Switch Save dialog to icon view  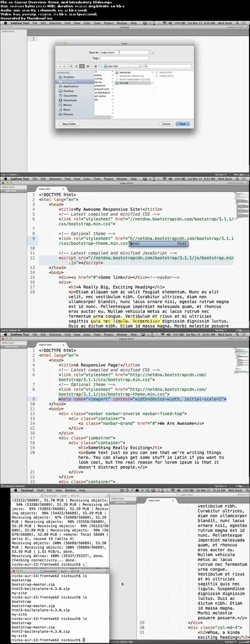71,66
